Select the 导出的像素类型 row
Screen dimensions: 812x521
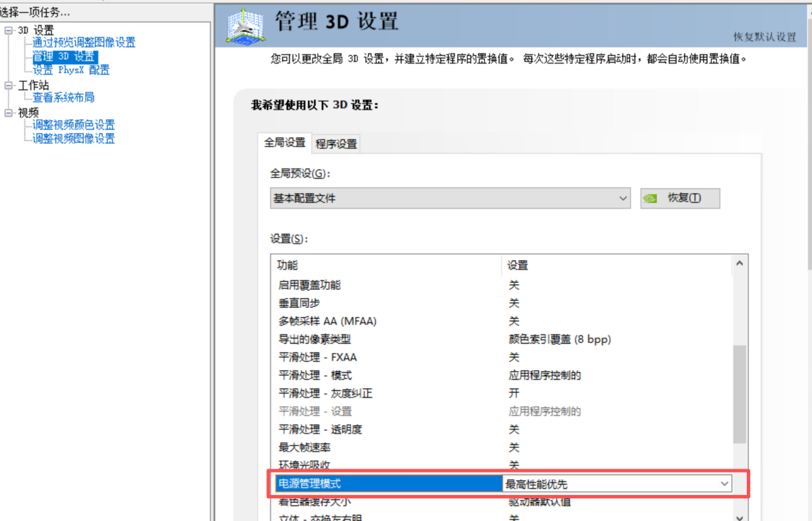[501, 339]
